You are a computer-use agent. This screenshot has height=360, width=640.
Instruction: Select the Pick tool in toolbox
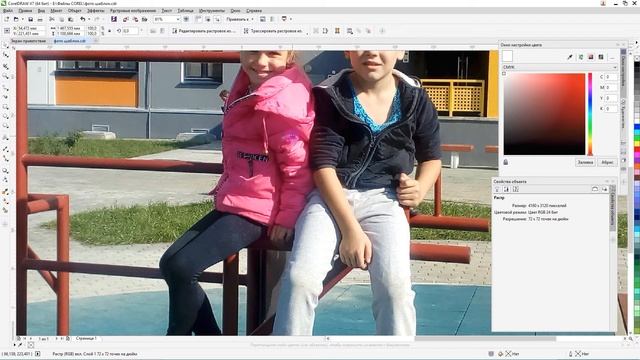(x=6, y=45)
